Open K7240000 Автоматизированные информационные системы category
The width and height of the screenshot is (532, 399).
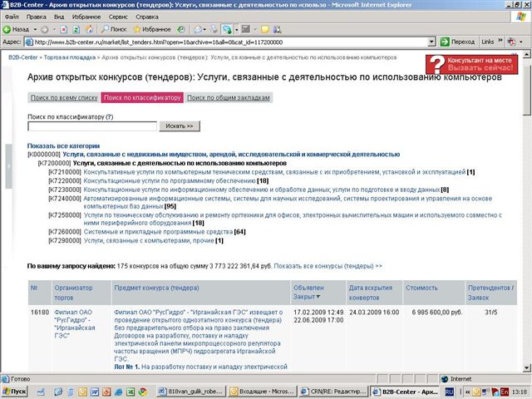point(288,202)
